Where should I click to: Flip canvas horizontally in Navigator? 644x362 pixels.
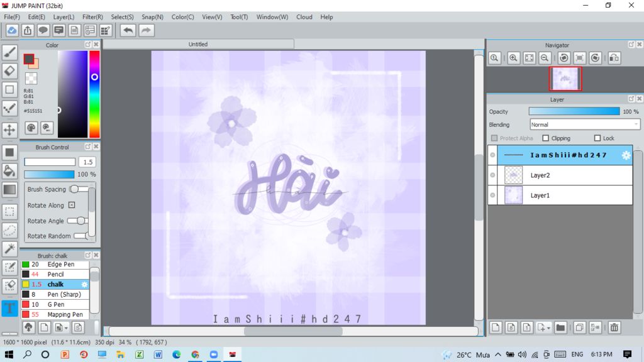coord(614,58)
